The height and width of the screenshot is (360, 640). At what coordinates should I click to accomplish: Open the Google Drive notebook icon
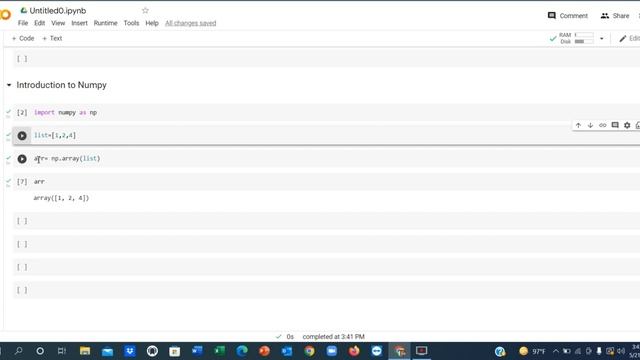24,11
